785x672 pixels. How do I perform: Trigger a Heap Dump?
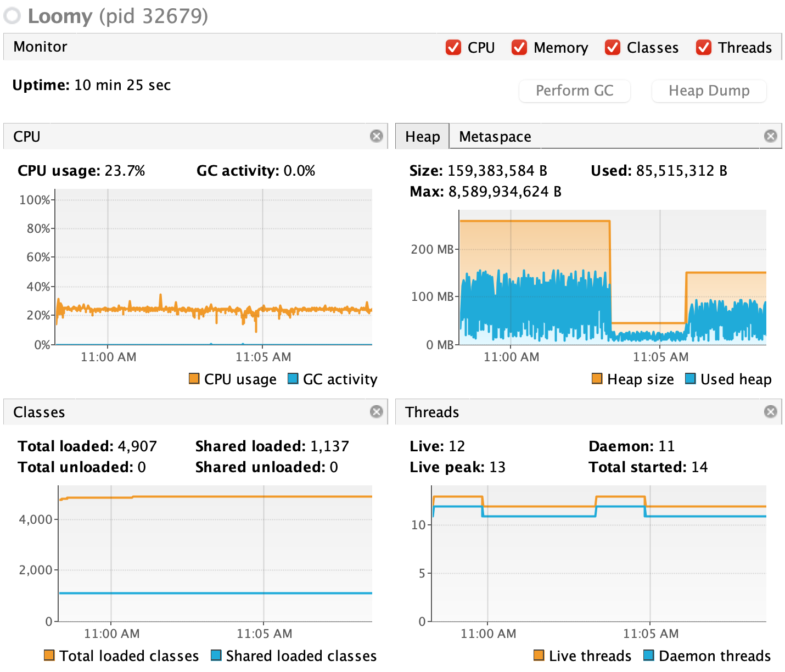pos(708,91)
